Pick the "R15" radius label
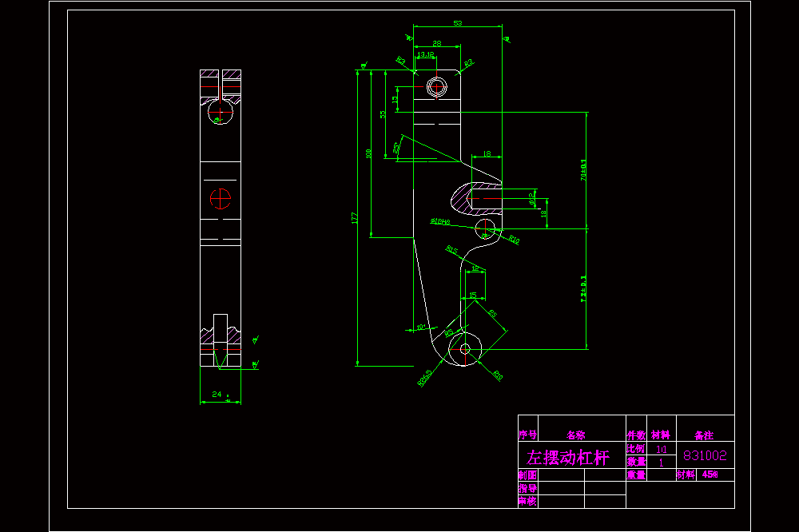 pyautogui.click(x=452, y=250)
